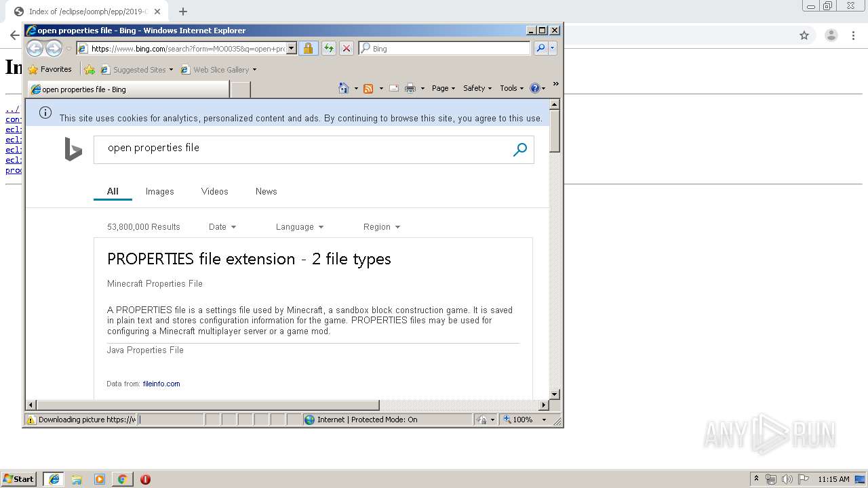Click horizontal scrollbar left arrow in IE
The height and width of the screenshot is (488, 868).
(31, 405)
